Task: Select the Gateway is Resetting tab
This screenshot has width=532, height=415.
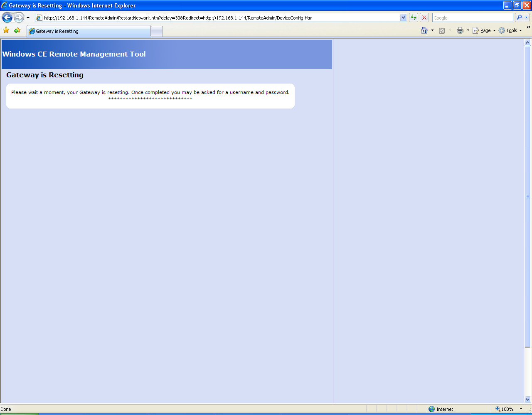Action: click(x=89, y=31)
